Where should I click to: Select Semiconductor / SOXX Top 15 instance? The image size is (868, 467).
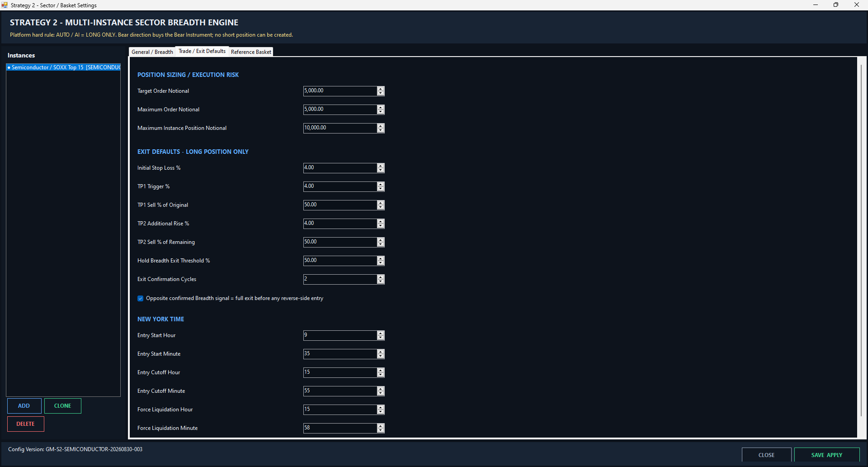[x=63, y=67]
